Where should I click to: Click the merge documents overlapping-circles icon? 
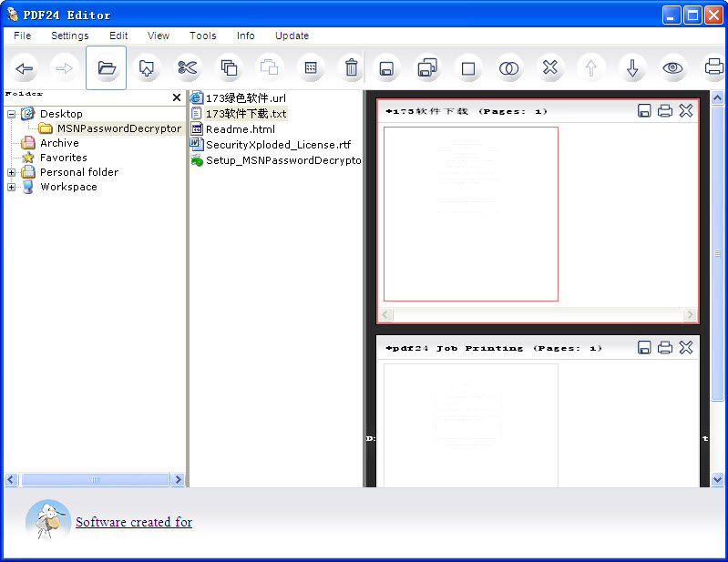click(x=508, y=68)
